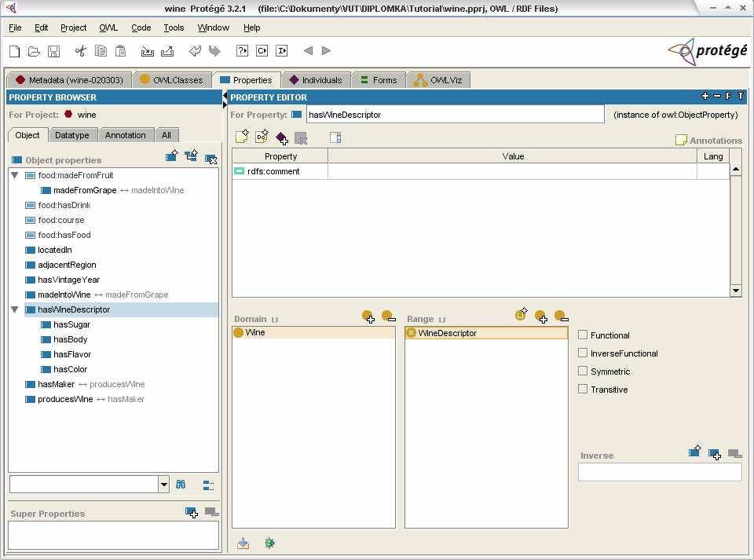Select locatedIn property
754x560 pixels.
click(54, 250)
